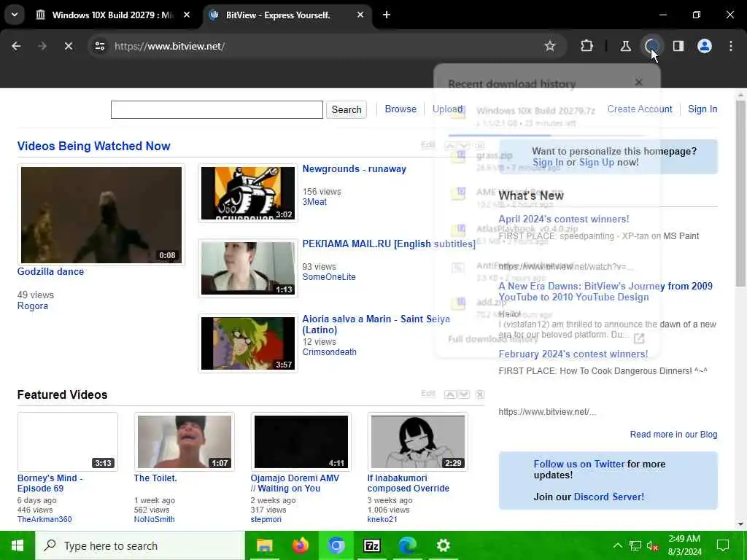Image resolution: width=747 pixels, height=560 pixels.
Task: Open the Windows Start menu
Action: coord(18,545)
